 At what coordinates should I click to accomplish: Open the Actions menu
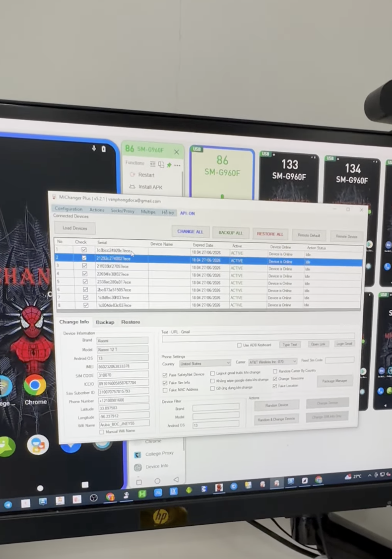click(x=97, y=210)
